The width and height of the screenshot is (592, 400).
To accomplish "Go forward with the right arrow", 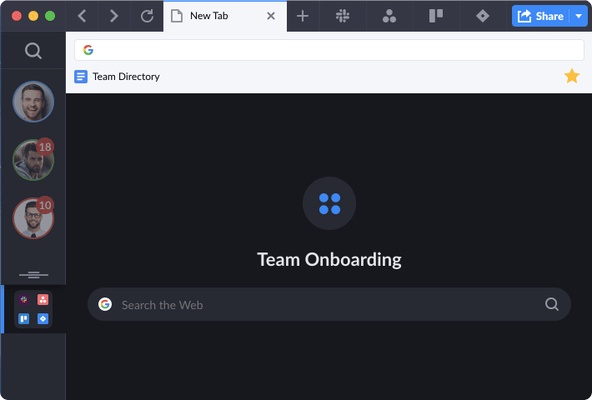I will (x=114, y=16).
